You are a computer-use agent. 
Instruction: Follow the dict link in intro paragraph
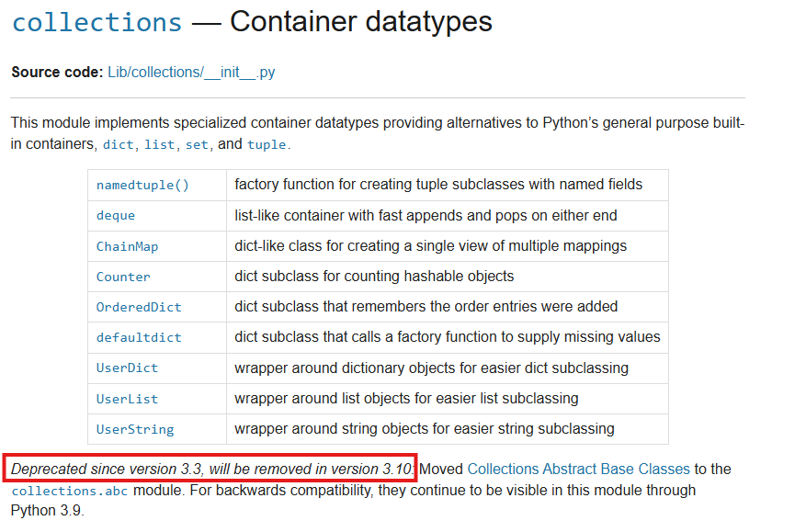click(118, 144)
